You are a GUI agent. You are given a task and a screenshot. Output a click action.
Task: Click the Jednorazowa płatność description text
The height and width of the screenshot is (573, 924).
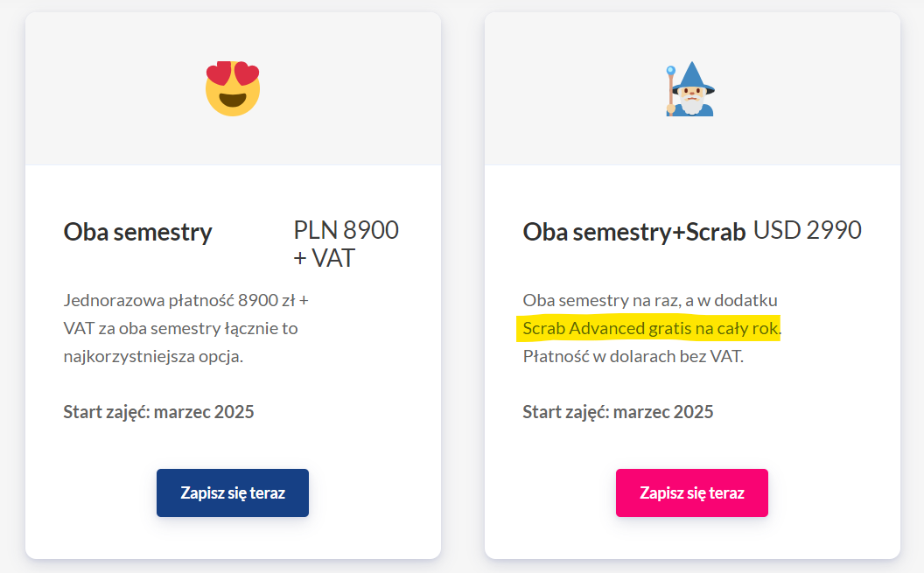click(186, 328)
